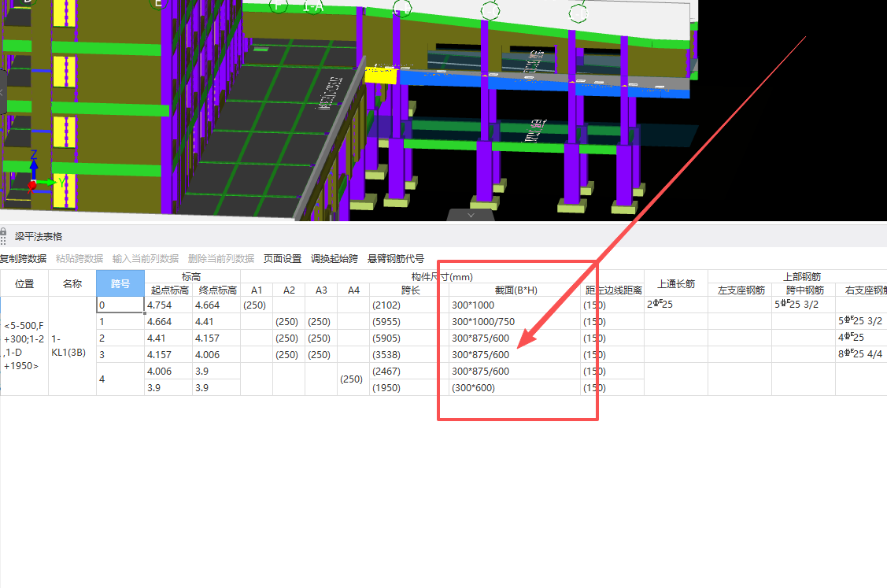Click the 位置 column header

coord(24,283)
